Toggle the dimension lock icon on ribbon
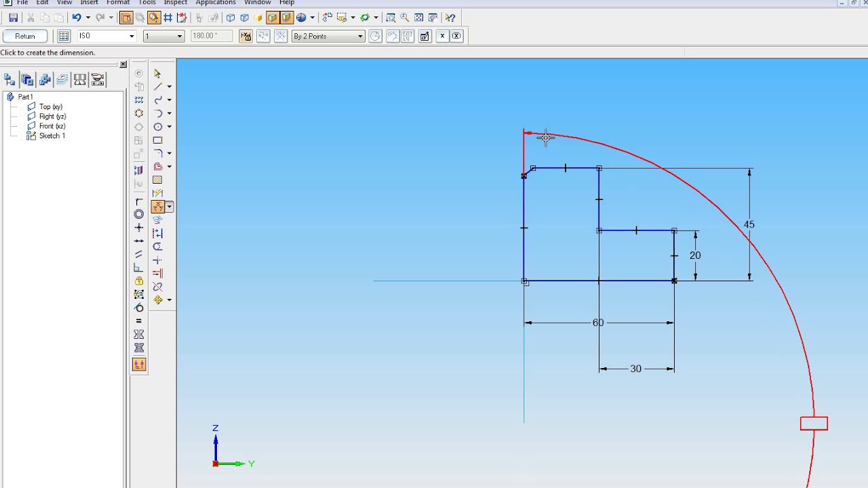 (245, 36)
